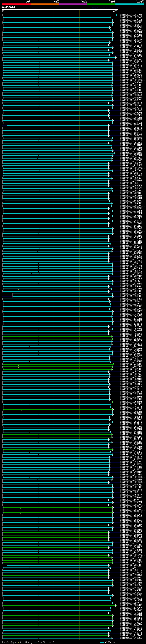146x644 pixels.
Task: Select hit label UniRef100_Q876H9
Action: pyautogui.click(x=131, y=156)
